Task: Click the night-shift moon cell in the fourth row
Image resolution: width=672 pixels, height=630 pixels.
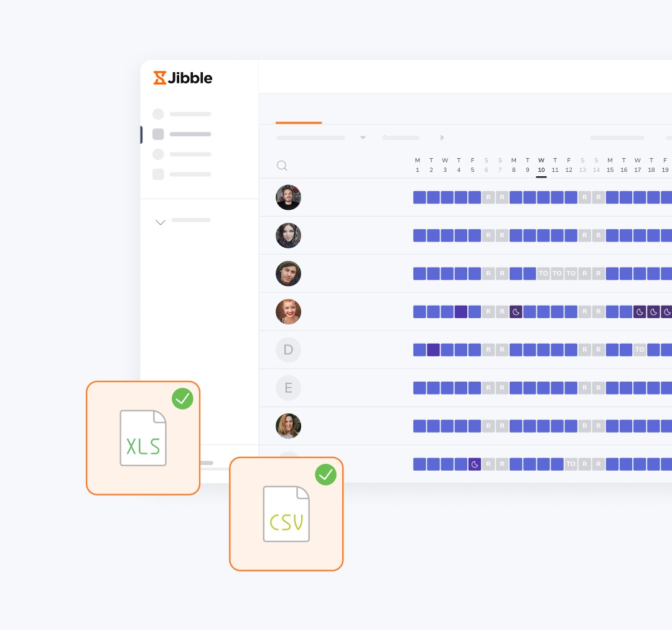Action: pos(516,312)
